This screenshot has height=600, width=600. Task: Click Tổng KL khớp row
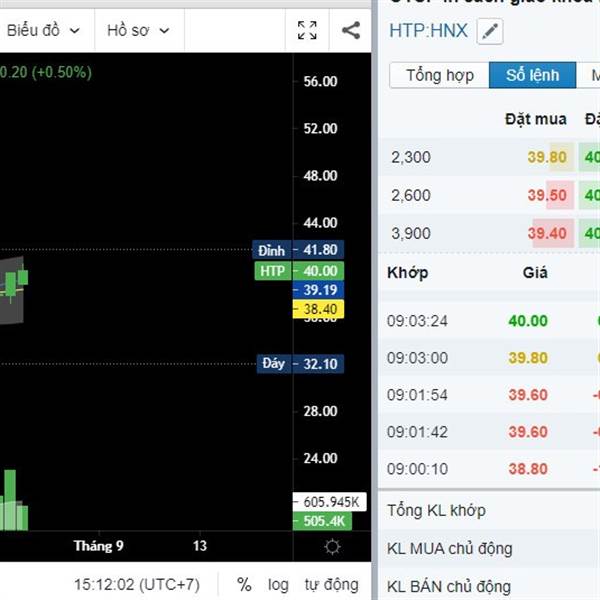pyautogui.click(x=489, y=510)
